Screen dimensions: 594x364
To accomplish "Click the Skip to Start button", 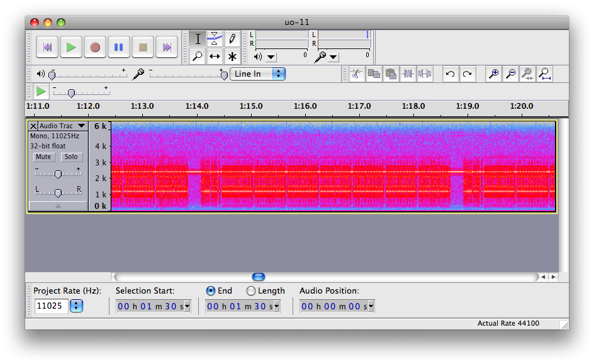I will pos(47,47).
